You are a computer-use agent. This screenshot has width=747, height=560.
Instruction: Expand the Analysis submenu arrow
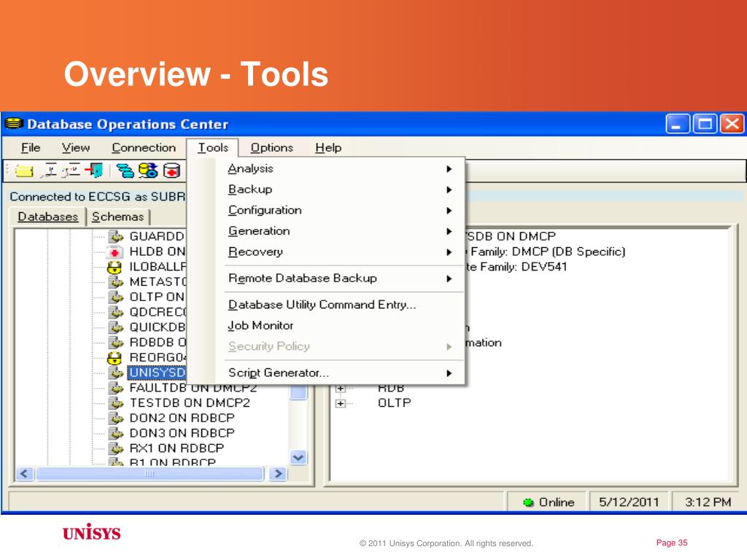click(x=449, y=169)
